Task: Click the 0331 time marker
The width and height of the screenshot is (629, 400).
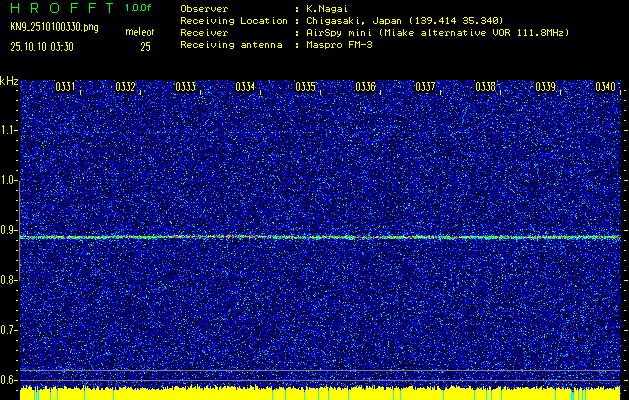Action: (66, 88)
